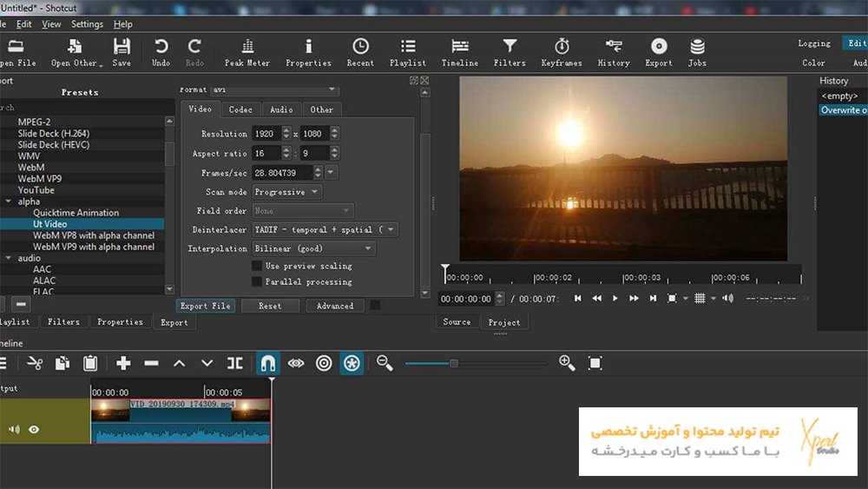Adjust the timeline zoom slider handle
This screenshot has height=489, width=868.
pyautogui.click(x=453, y=363)
